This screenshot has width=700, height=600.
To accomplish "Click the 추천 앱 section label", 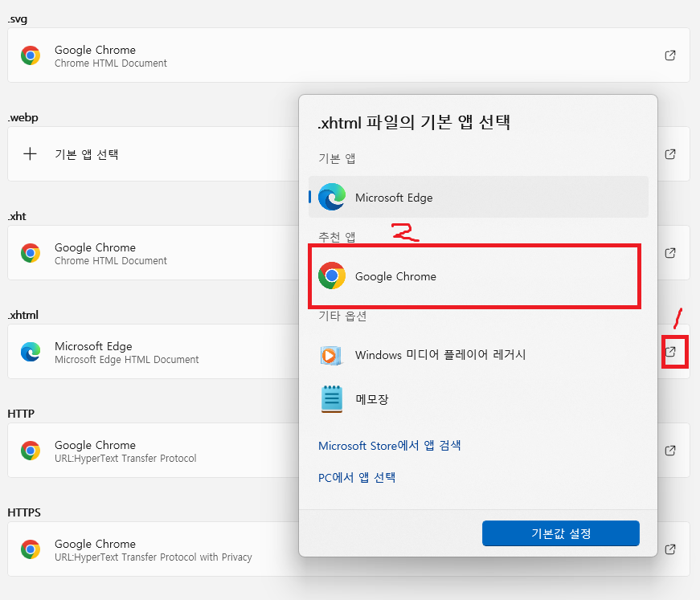I will 337,237.
